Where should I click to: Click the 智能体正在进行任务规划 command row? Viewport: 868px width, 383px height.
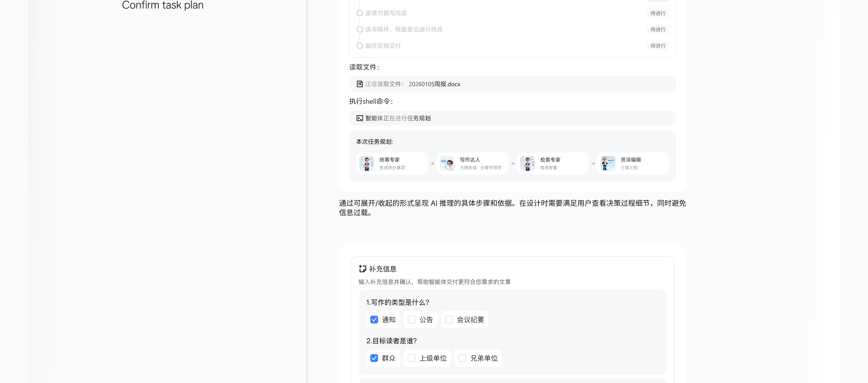point(512,118)
